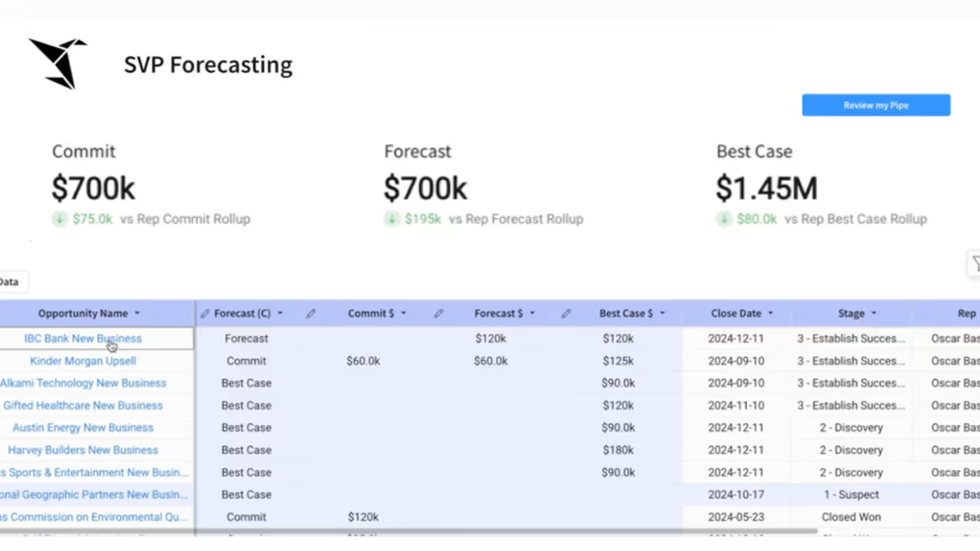Click $180k Best Case value for Harvey Builders
Screen dimensions: 980x551
(x=618, y=450)
